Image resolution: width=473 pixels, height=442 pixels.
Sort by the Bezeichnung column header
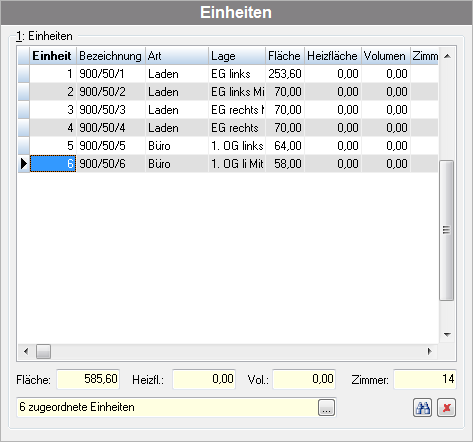[x=111, y=56]
